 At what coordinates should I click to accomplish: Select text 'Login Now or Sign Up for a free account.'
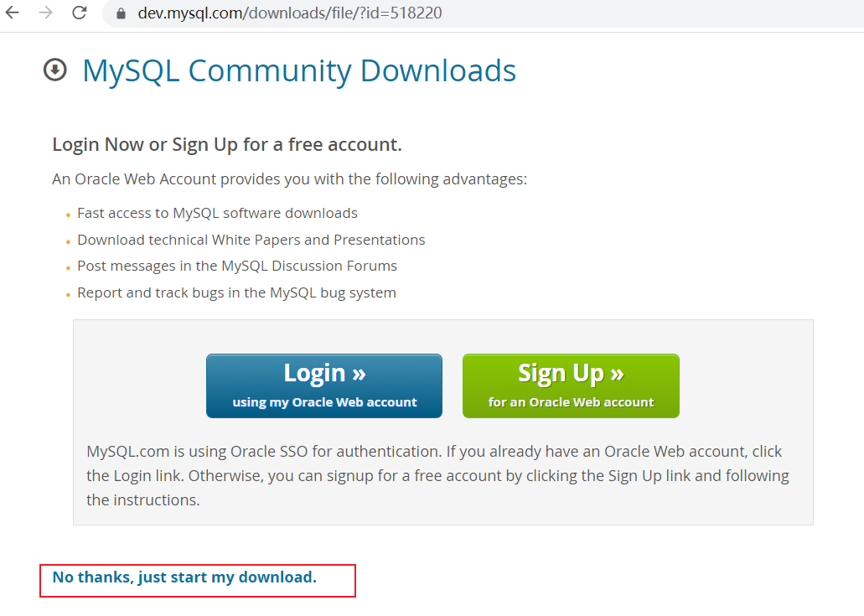click(x=227, y=144)
